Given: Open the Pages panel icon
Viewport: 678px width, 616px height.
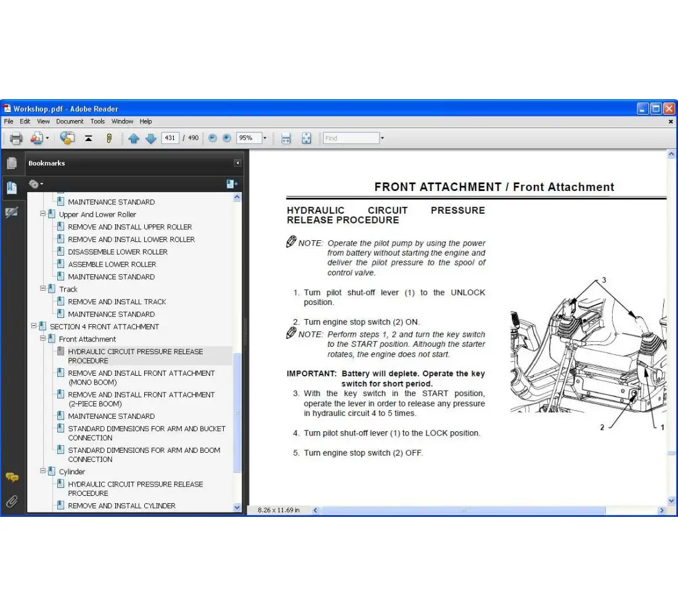Looking at the screenshot, I should click(x=12, y=162).
